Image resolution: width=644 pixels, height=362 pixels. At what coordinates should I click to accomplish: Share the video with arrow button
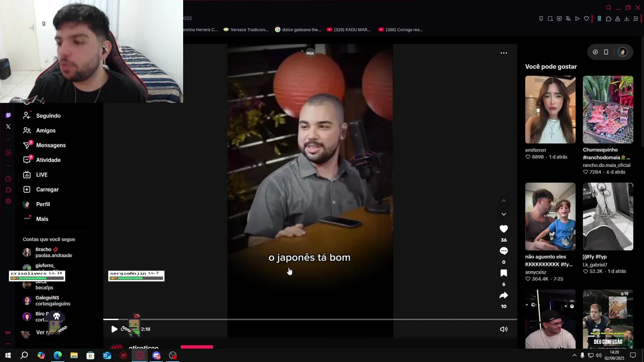click(x=504, y=295)
